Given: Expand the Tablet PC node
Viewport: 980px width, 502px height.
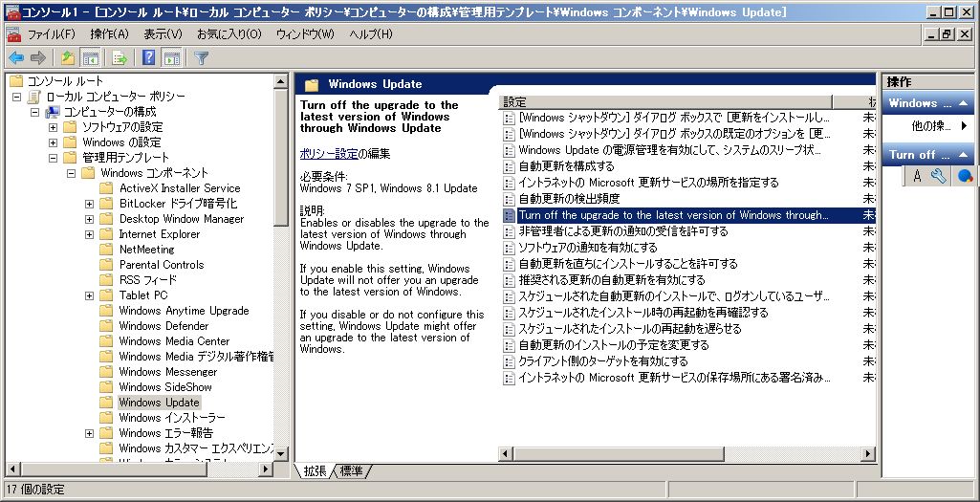Looking at the screenshot, I should tap(89, 295).
